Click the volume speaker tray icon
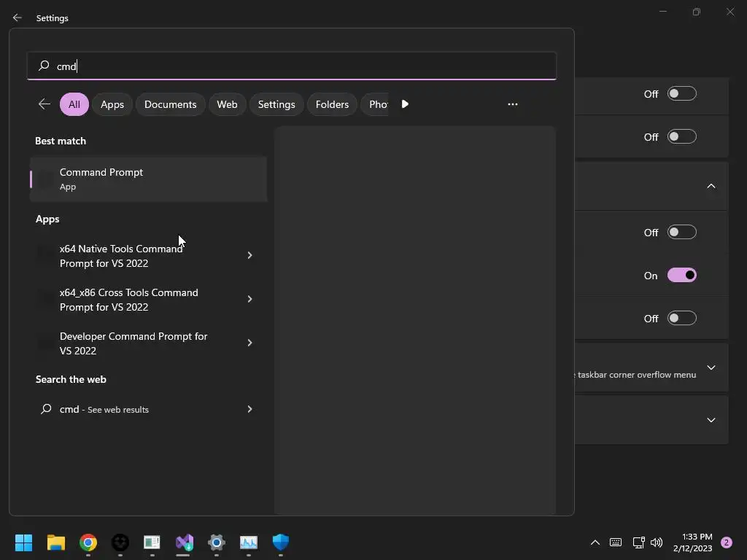The image size is (747, 560). 657,542
